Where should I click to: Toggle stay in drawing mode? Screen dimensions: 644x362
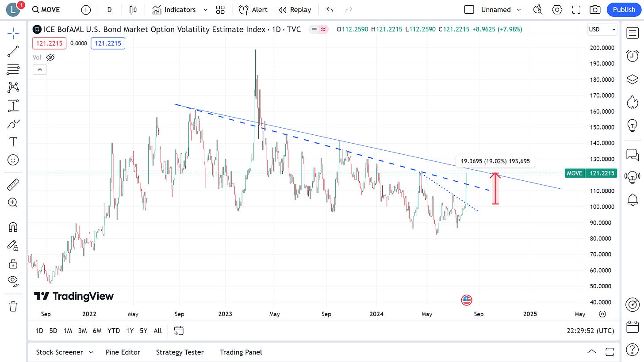pyautogui.click(x=13, y=246)
